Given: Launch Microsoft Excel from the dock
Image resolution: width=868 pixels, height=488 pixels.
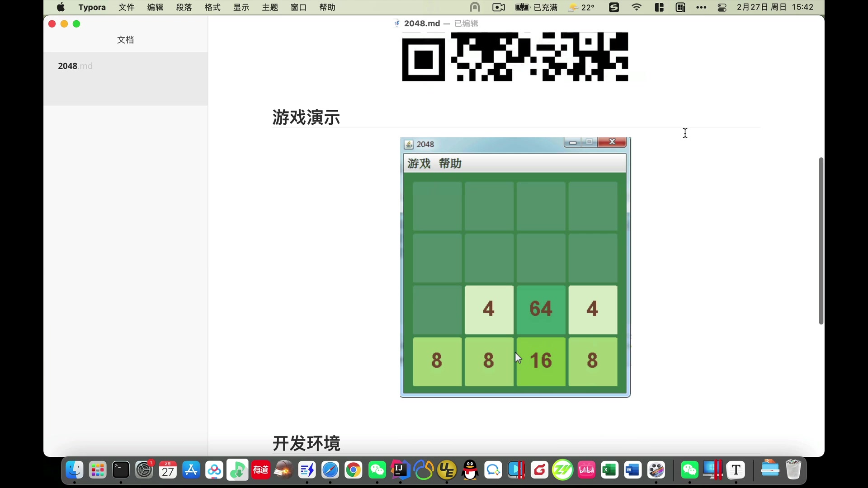Looking at the screenshot, I should 609,470.
